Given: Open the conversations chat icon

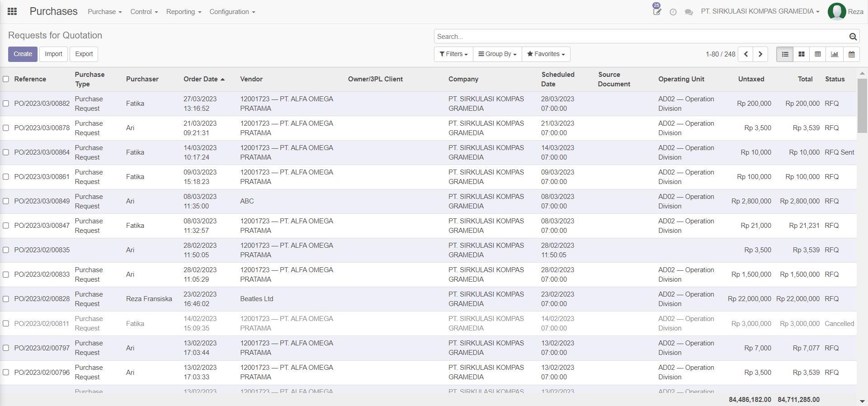Looking at the screenshot, I should 689,12.
